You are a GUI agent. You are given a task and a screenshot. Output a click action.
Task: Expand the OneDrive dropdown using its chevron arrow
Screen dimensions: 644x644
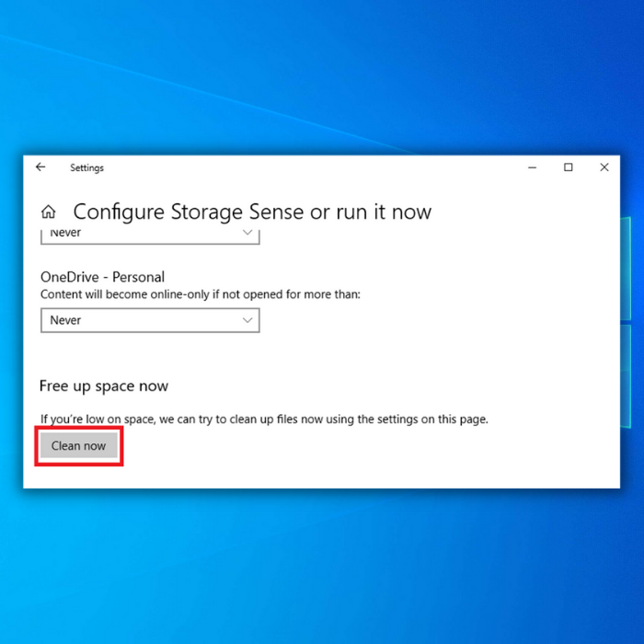[247, 320]
